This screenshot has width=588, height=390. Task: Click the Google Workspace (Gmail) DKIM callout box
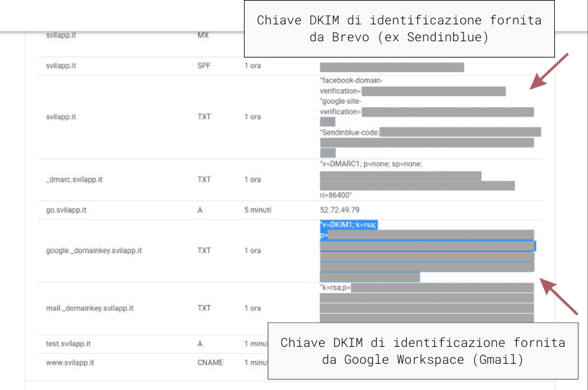click(x=422, y=351)
